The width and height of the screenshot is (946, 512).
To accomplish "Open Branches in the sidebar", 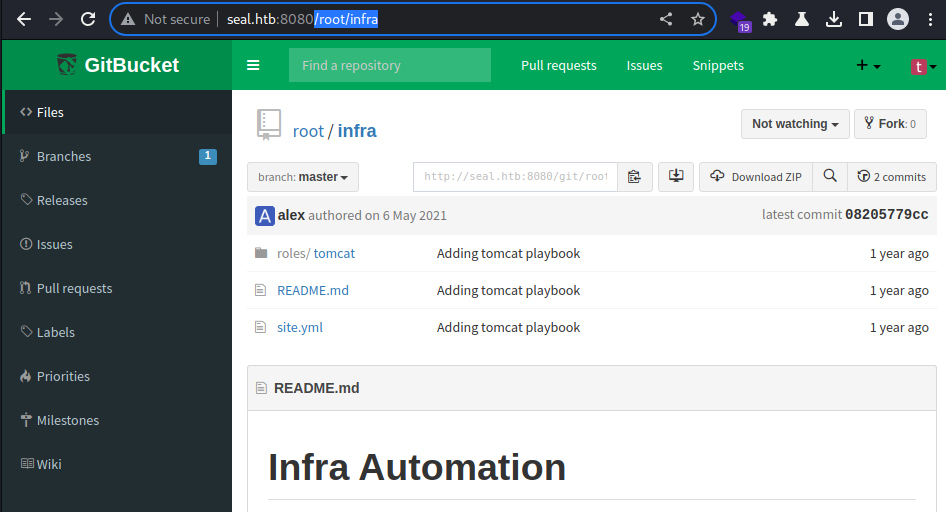I will [117, 156].
